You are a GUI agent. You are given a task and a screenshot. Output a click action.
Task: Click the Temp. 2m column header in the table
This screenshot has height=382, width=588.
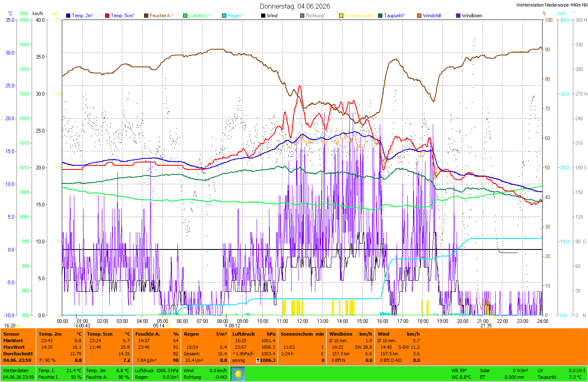click(x=50, y=334)
